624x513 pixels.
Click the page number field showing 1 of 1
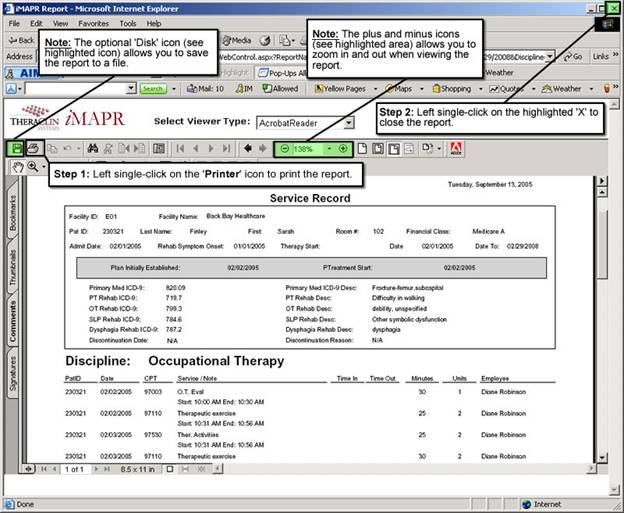[x=74, y=468]
